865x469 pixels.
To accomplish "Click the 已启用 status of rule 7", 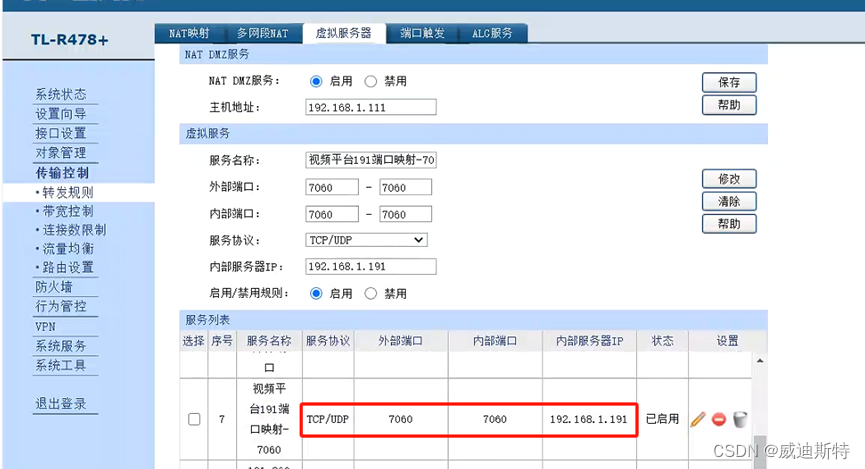I will [663, 419].
